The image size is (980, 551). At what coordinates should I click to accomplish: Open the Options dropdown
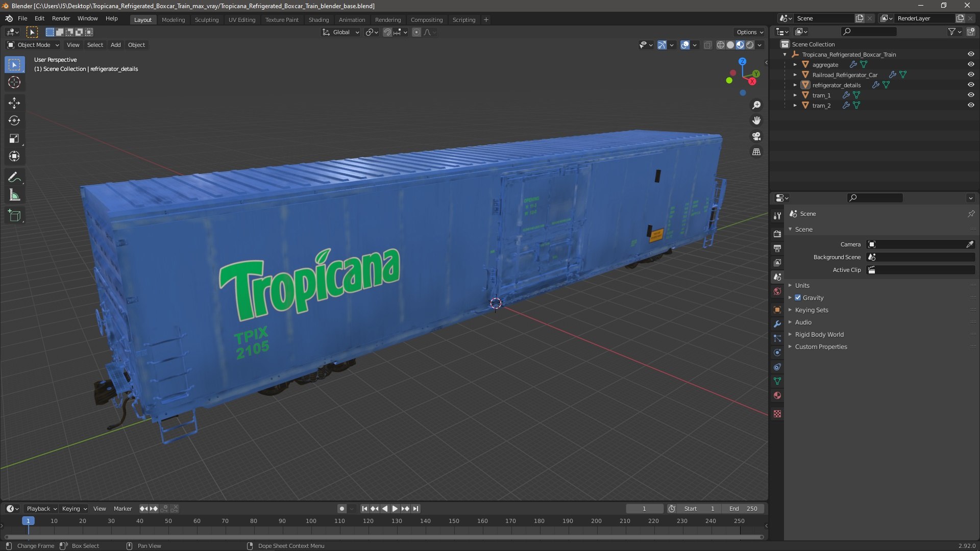click(749, 32)
